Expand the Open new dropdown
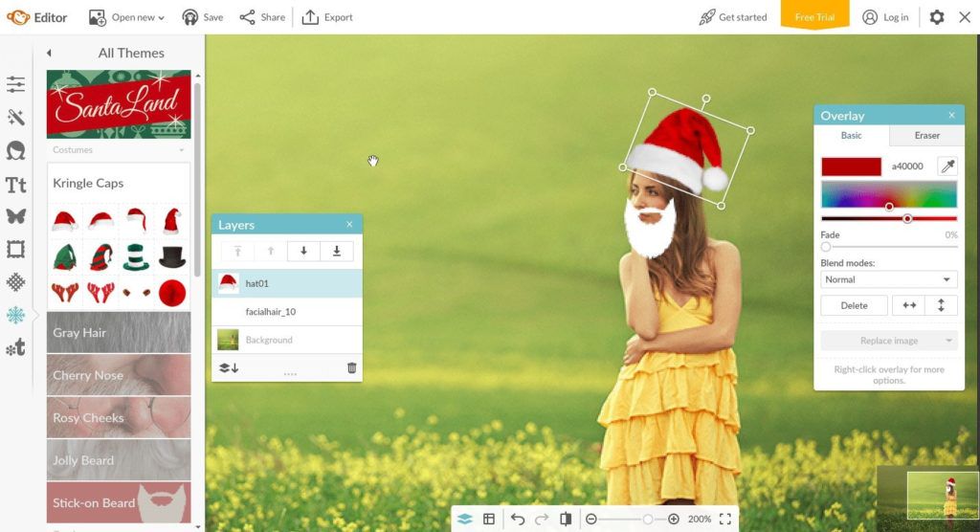The width and height of the screenshot is (980, 532). [x=126, y=17]
